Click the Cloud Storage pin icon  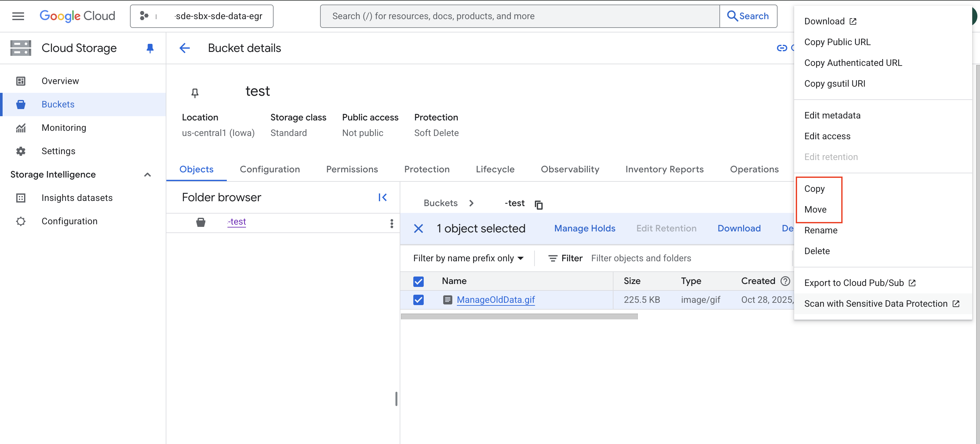point(150,48)
